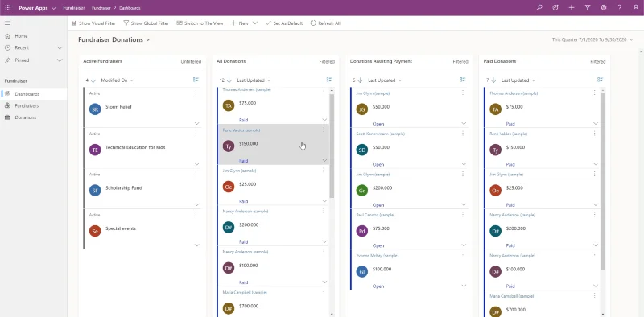This screenshot has height=317, width=644.
Task: Expand the Special events card chevron
Action: [196, 245]
